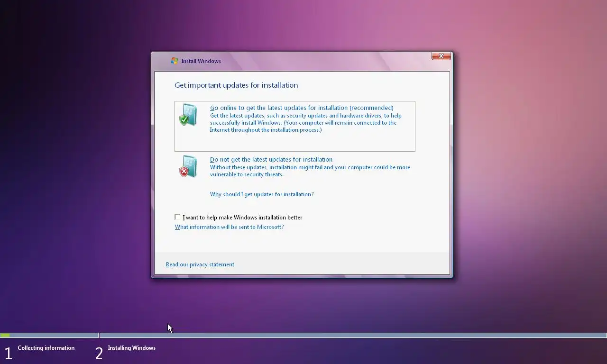Open Read our privacy statement link
The image size is (607, 364).
pyautogui.click(x=200, y=264)
